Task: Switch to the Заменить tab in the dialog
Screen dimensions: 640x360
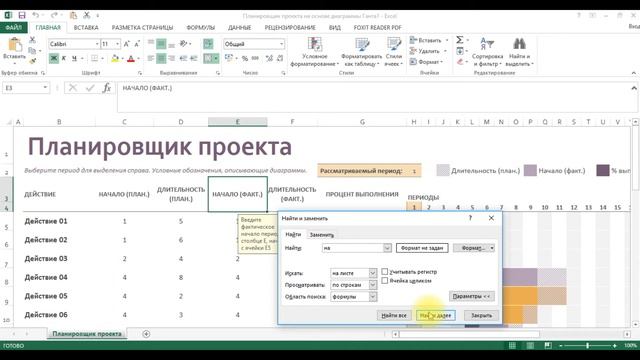Action: (x=321, y=235)
